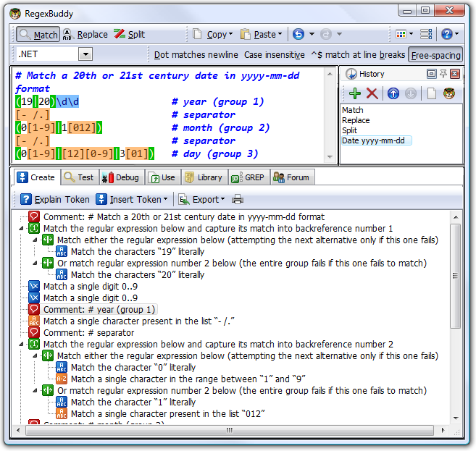Image resolution: width=476 pixels, height=451 pixels.
Task: Select range between "1" and "9" row
Action: pyautogui.click(x=188, y=379)
